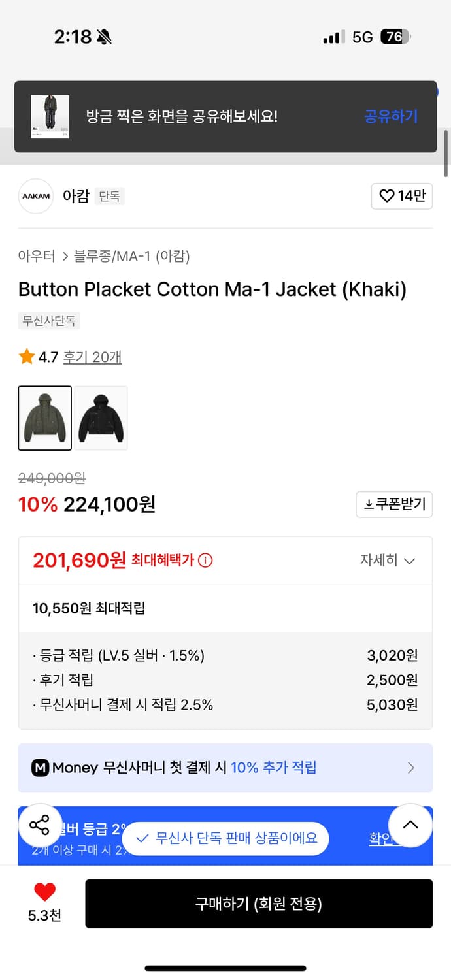
Task: Tap 공유하기 link in screenshot banner
Action: (390, 116)
